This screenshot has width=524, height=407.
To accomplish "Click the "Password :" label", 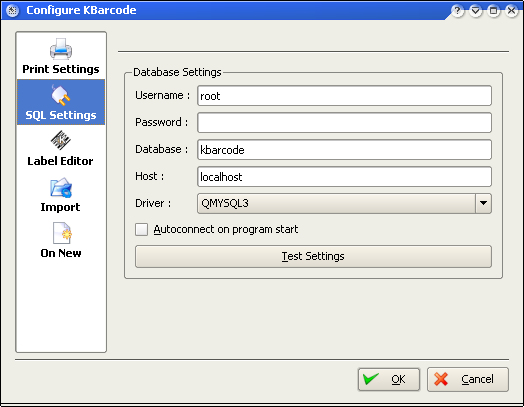I will pyautogui.click(x=161, y=122).
